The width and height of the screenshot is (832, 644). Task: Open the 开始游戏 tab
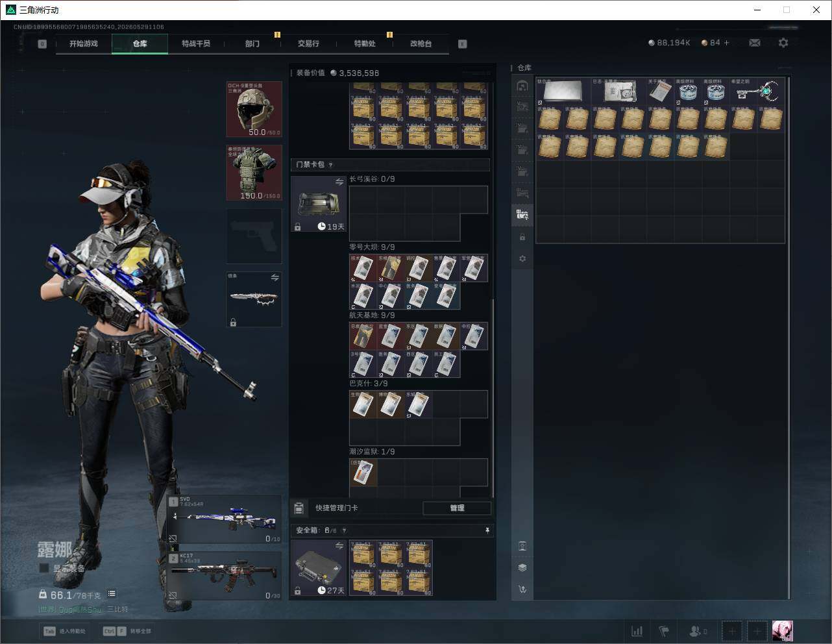coord(84,43)
